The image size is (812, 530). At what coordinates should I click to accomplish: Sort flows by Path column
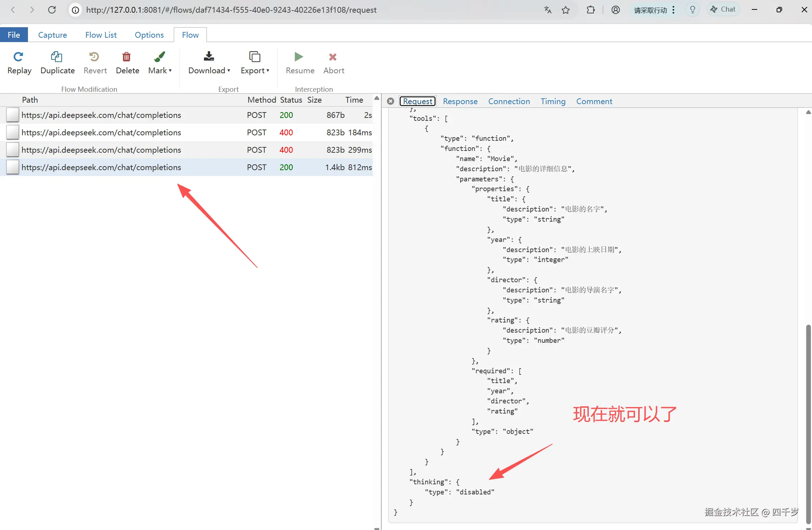pyautogui.click(x=30, y=100)
